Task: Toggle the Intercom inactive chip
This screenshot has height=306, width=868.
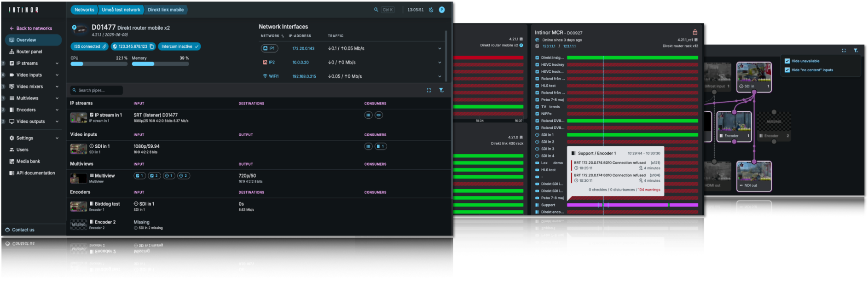Action: click(179, 46)
